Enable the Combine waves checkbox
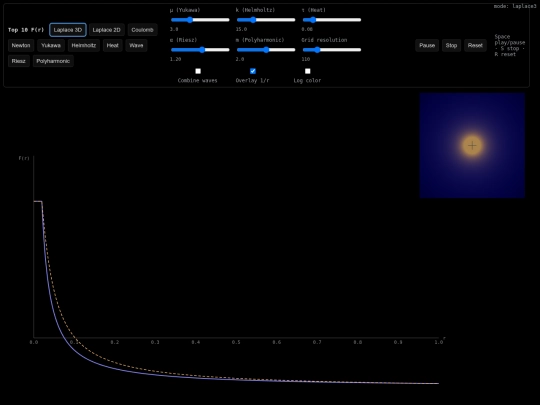This screenshot has width=540, height=405. click(198, 71)
